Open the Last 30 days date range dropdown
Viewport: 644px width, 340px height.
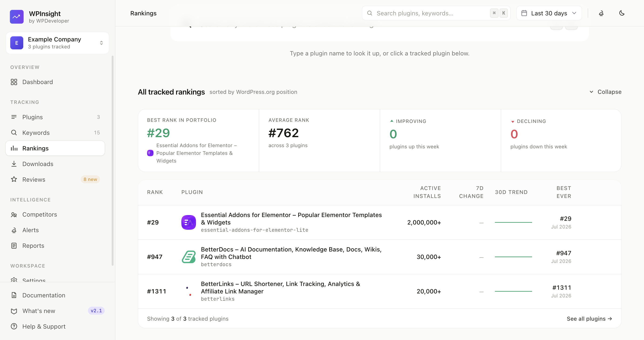pos(549,13)
